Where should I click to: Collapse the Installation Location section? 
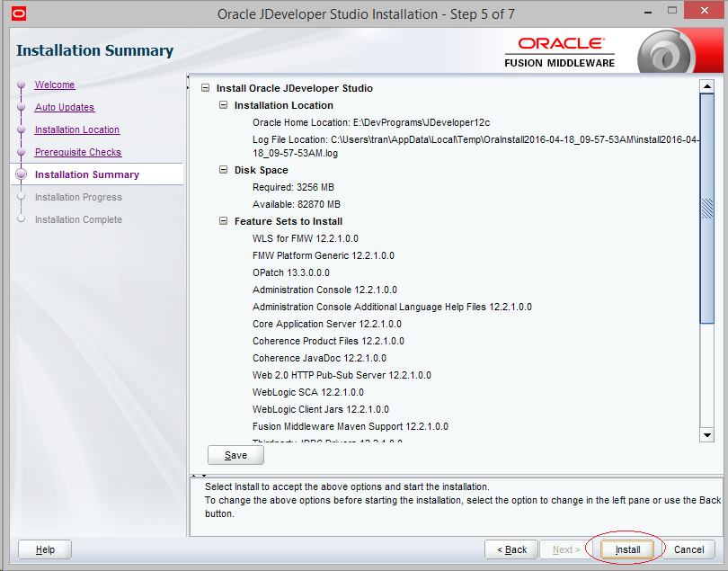pos(223,105)
